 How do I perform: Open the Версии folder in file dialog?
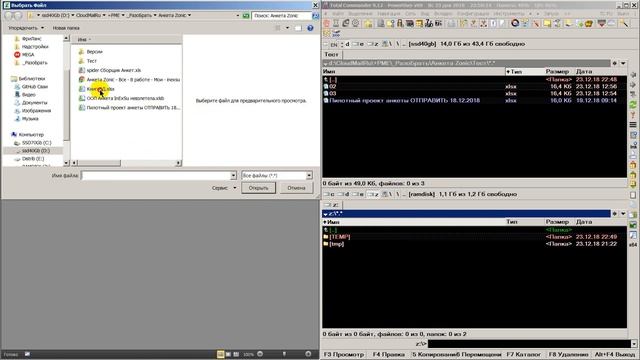(x=94, y=52)
